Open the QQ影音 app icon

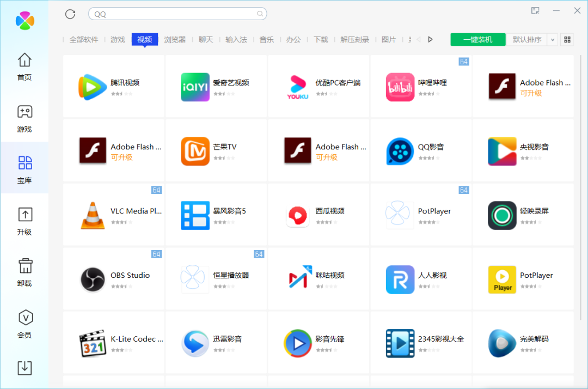400,151
